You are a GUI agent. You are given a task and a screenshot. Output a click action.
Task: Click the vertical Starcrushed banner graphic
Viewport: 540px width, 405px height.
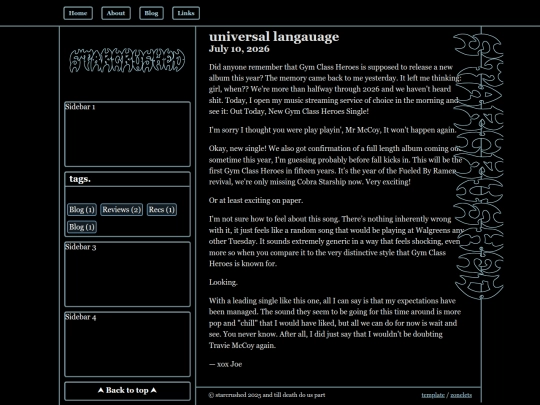pyautogui.click(x=479, y=166)
